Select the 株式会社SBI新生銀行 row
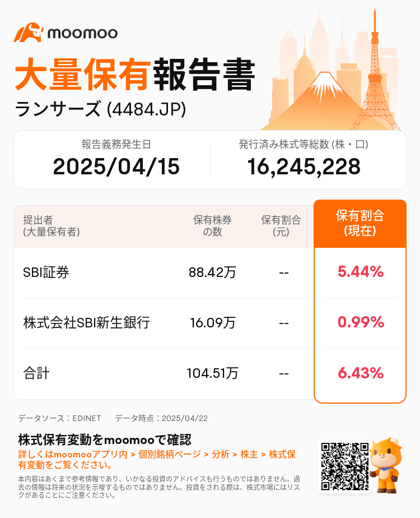Viewport: 420px width, 518px height. pyautogui.click(x=164, y=323)
